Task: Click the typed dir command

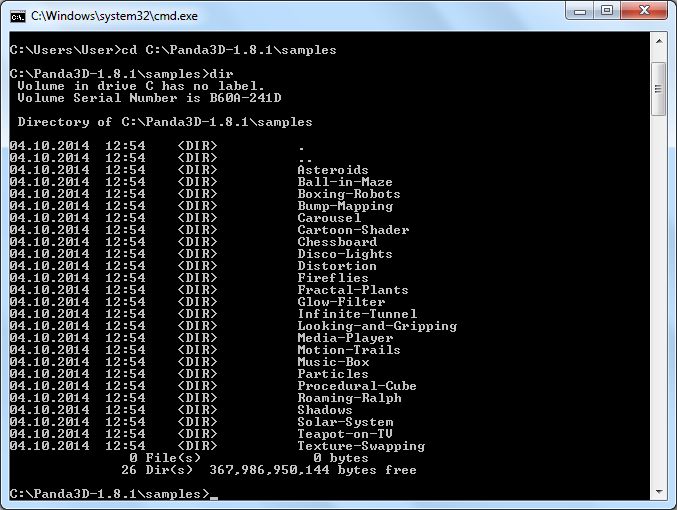Action: coord(221,74)
